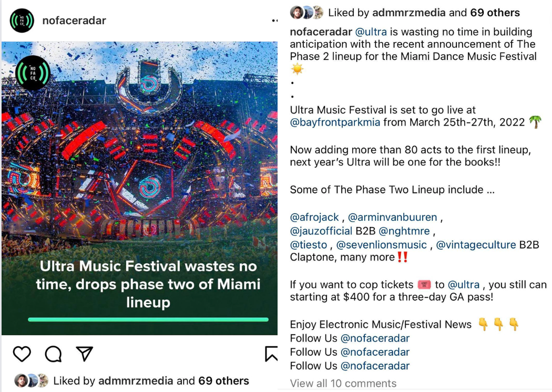Open liker avatars below the post image

32,380
